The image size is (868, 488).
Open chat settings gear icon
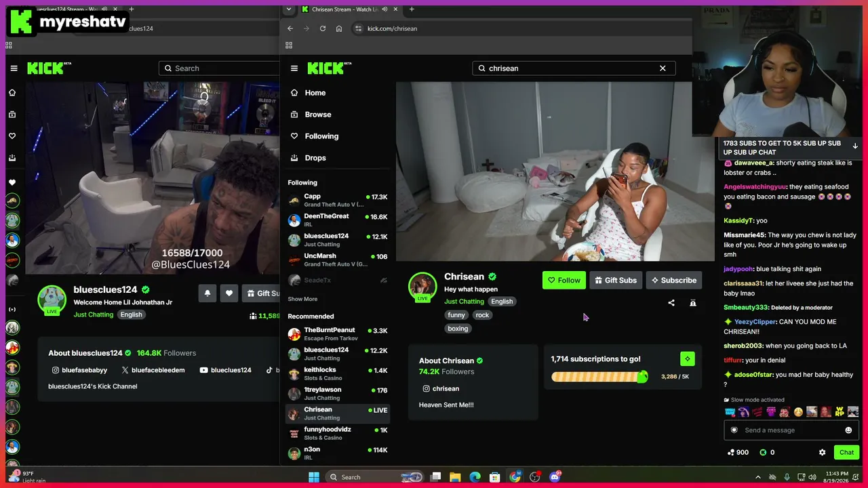[823, 452]
